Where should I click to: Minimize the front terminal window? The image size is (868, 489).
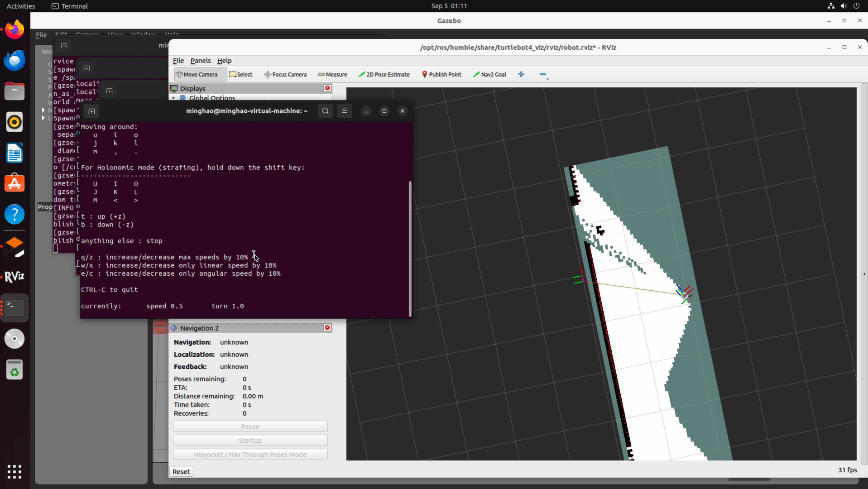(366, 111)
